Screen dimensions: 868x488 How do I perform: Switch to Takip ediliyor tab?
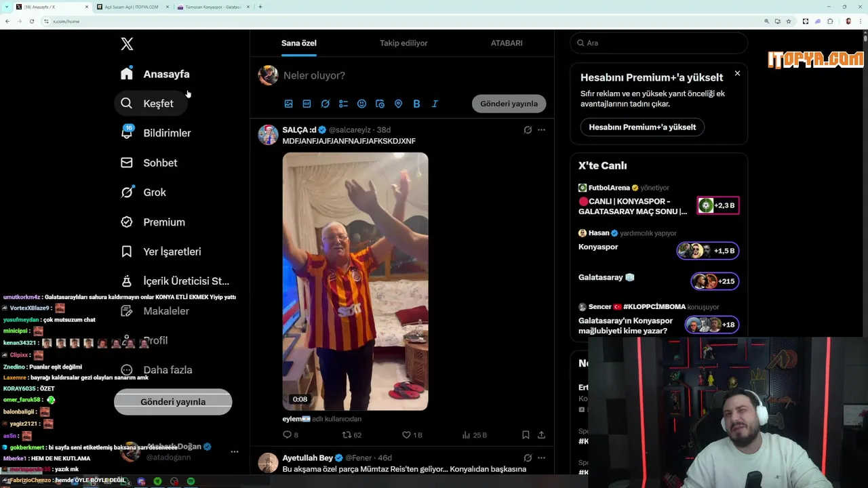(x=403, y=43)
